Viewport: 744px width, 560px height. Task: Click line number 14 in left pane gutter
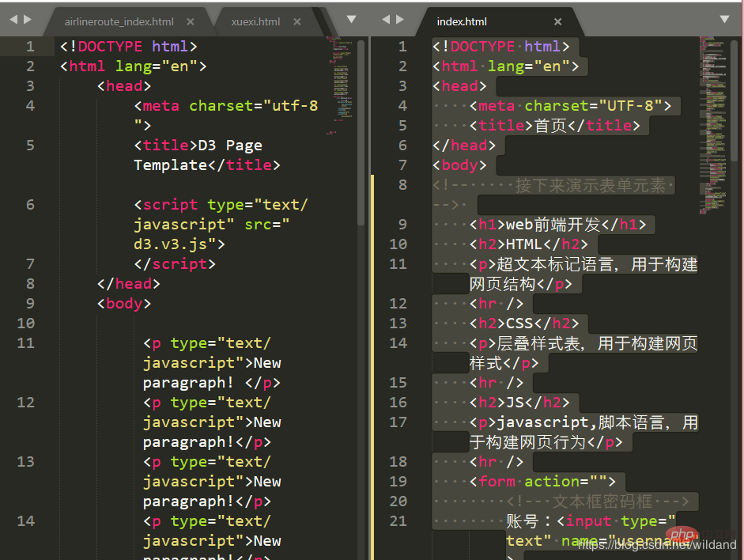[26, 521]
